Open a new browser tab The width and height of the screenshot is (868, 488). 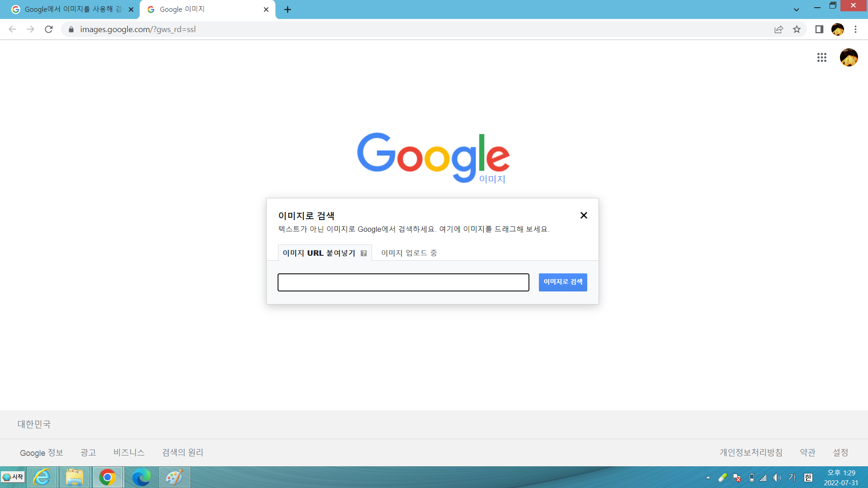click(x=288, y=9)
